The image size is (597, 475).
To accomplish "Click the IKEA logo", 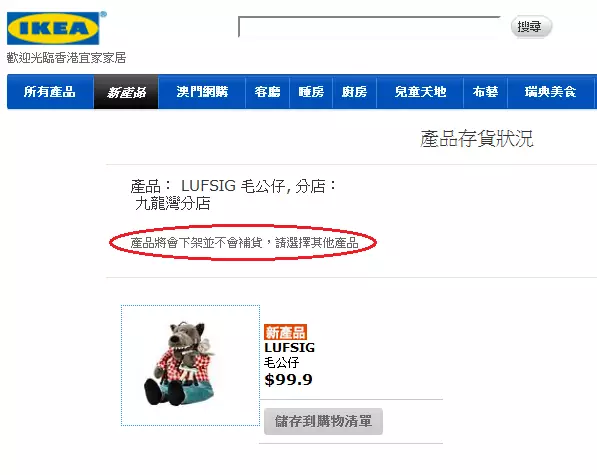I will coord(53,29).
